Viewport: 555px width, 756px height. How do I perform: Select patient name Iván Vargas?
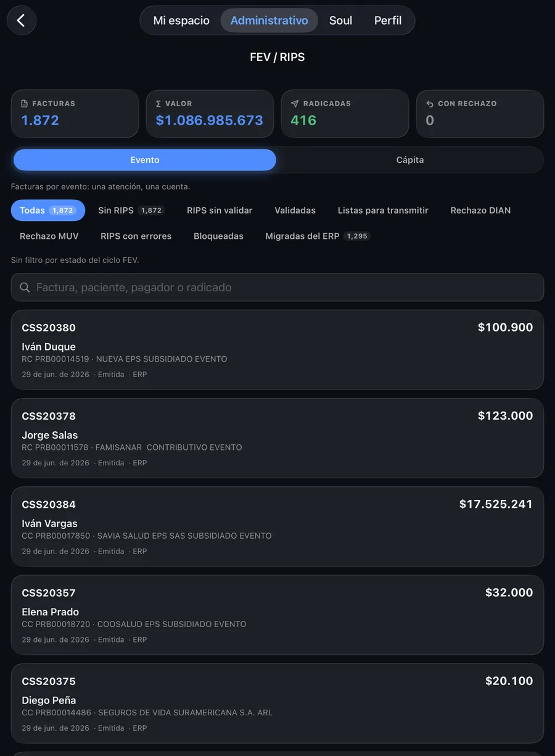pos(49,523)
